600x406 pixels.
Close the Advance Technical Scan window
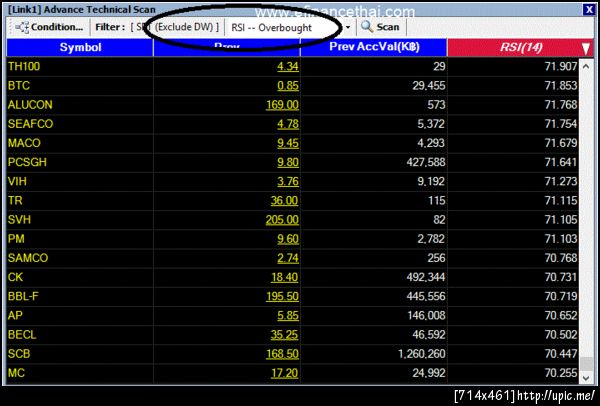(x=589, y=9)
